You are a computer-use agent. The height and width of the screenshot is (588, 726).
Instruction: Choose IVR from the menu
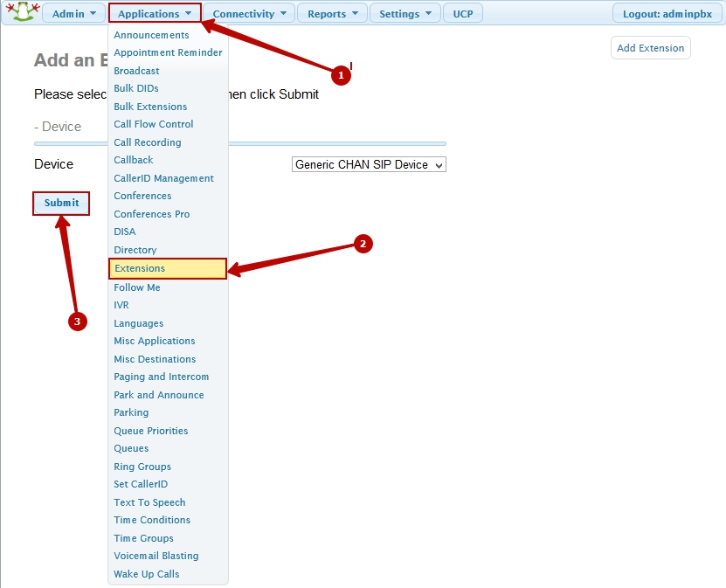(x=121, y=305)
